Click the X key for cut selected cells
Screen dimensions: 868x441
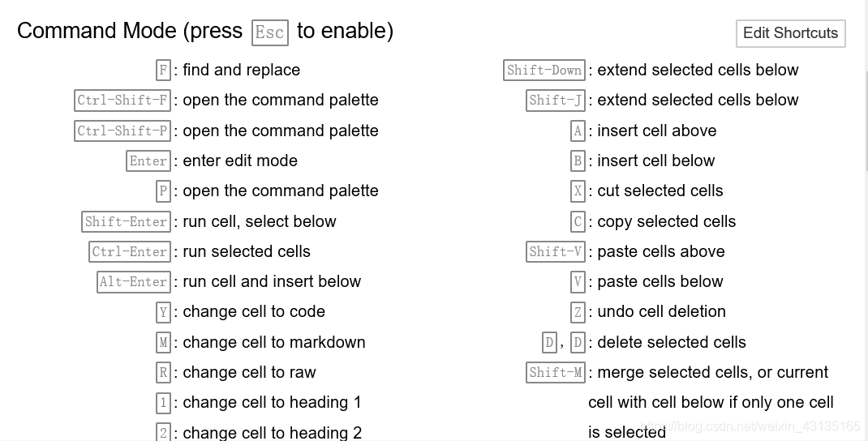[578, 191]
